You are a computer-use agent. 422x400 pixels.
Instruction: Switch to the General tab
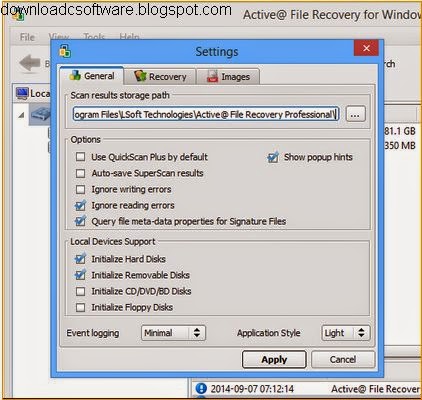[x=92, y=76]
